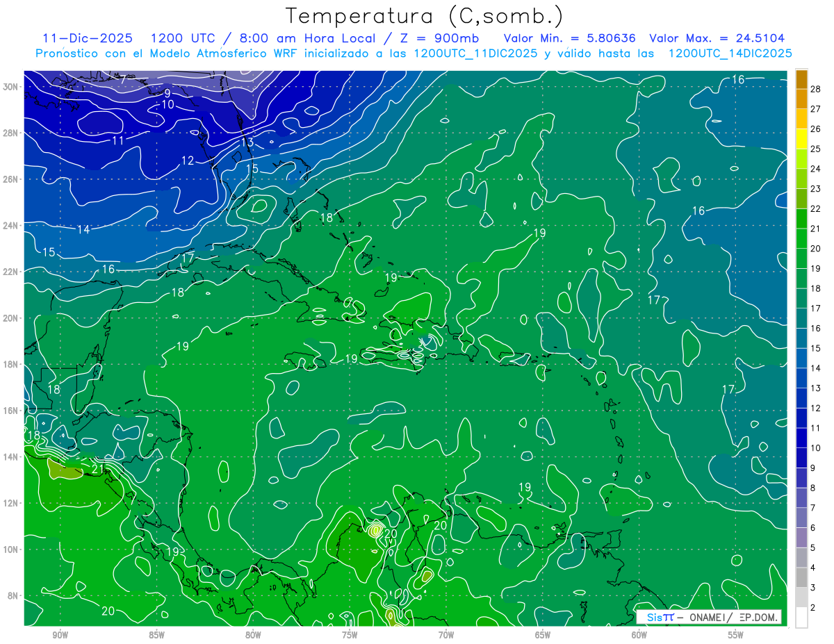Click the title "Temperatura (C,somb.)"
834x644 pixels.
coord(424,17)
